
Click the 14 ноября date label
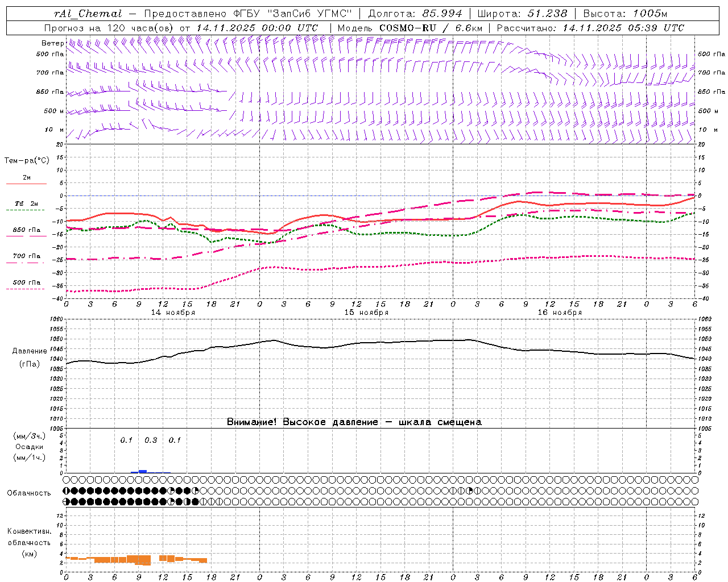(173, 313)
